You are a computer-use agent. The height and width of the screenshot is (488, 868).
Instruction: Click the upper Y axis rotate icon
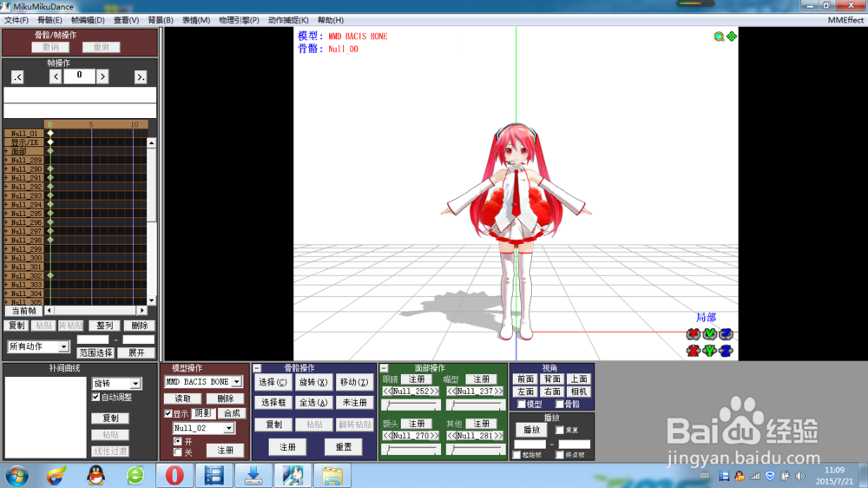pyautogui.click(x=709, y=334)
